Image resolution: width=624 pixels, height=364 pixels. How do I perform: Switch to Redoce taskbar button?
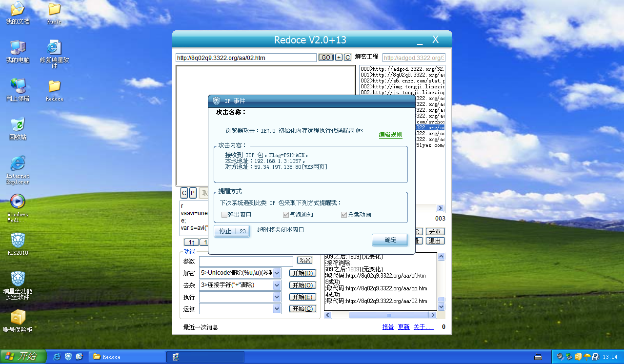[128, 357]
